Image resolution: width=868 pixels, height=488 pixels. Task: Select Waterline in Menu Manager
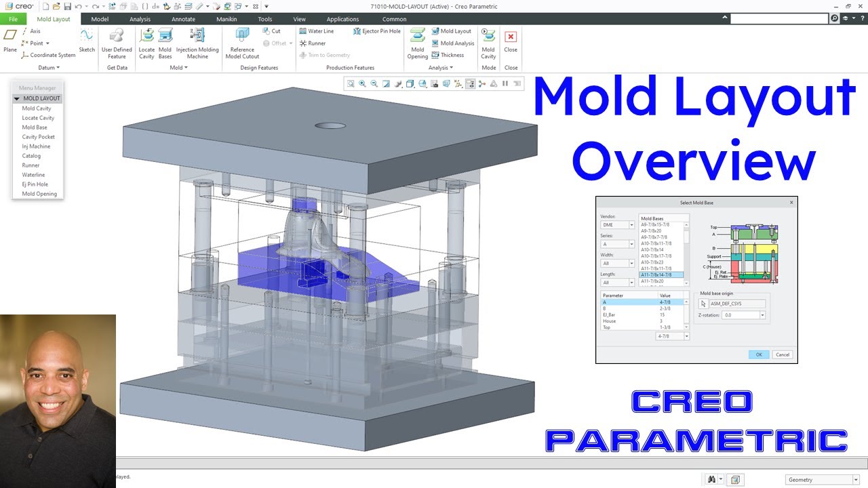[x=33, y=175]
